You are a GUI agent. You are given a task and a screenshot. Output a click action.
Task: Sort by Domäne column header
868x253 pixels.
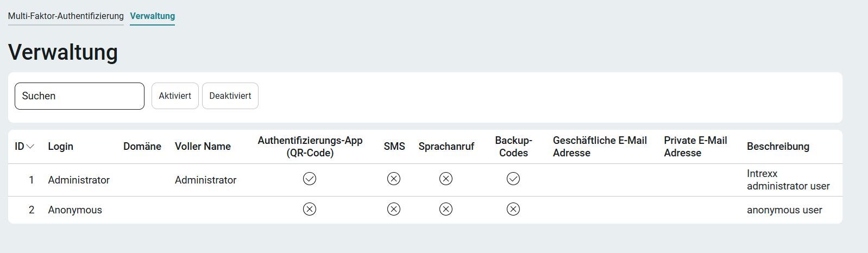[142, 146]
